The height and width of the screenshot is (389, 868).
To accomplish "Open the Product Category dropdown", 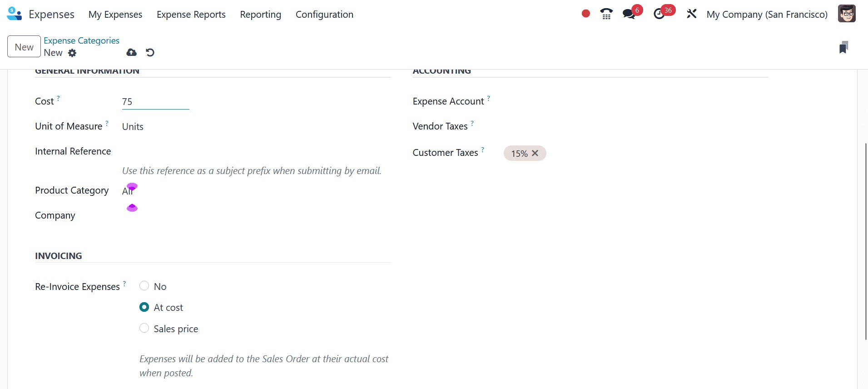I will coord(256,191).
